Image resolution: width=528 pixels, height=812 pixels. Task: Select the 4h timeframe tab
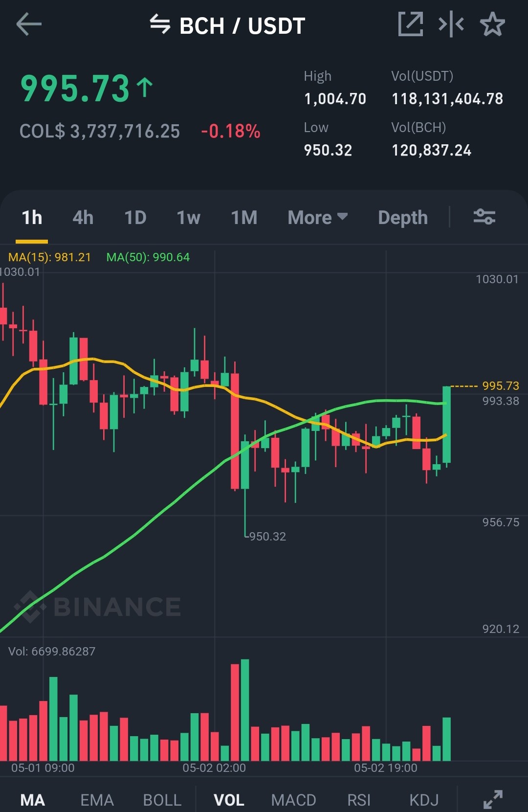point(83,217)
